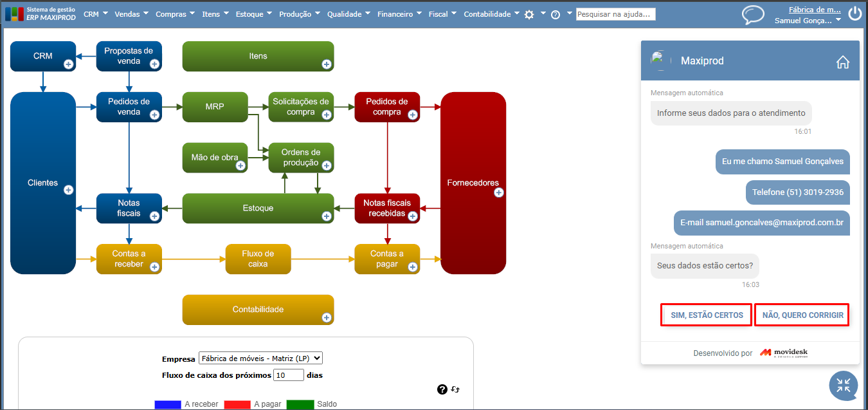Click plus icon on Notas fiscais recebidas box
Viewport: 868px width, 410px height.
pos(413,216)
